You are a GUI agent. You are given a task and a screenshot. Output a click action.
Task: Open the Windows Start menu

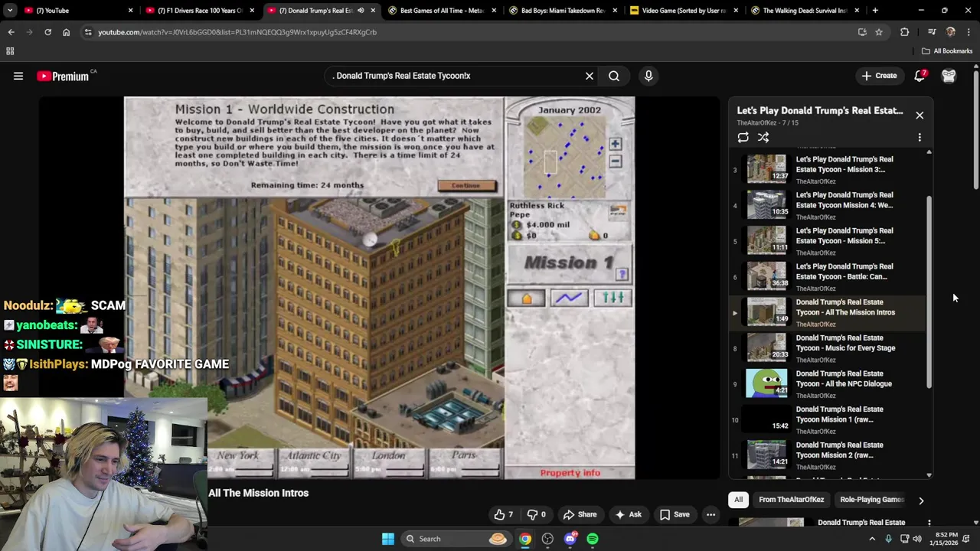click(x=388, y=539)
